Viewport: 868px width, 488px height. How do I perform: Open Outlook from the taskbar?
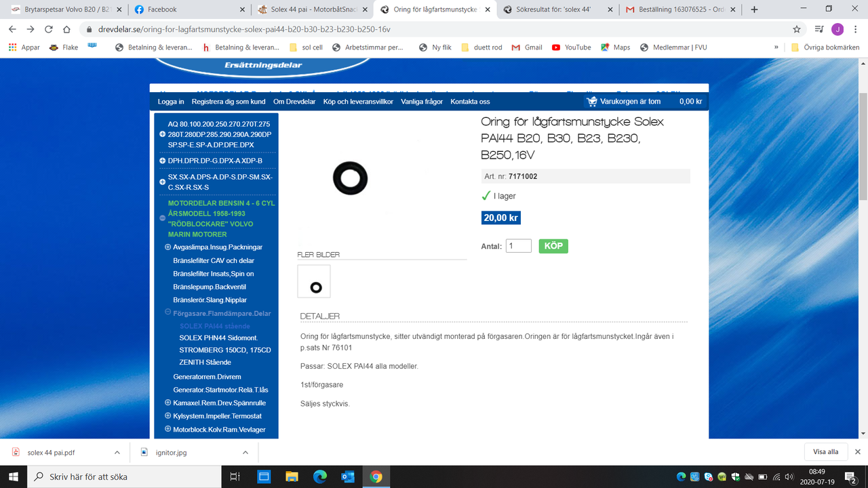coord(348,476)
